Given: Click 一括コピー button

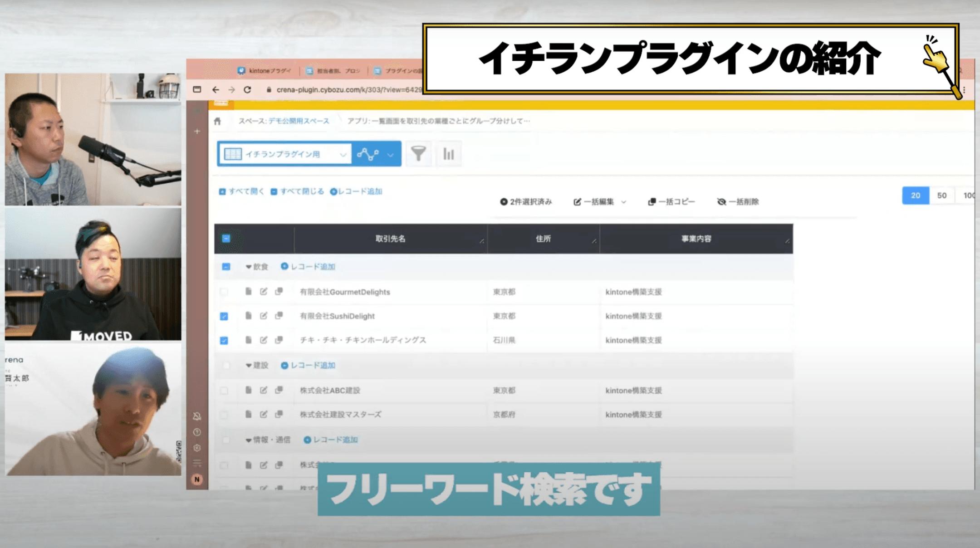Looking at the screenshot, I should click(x=671, y=202).
